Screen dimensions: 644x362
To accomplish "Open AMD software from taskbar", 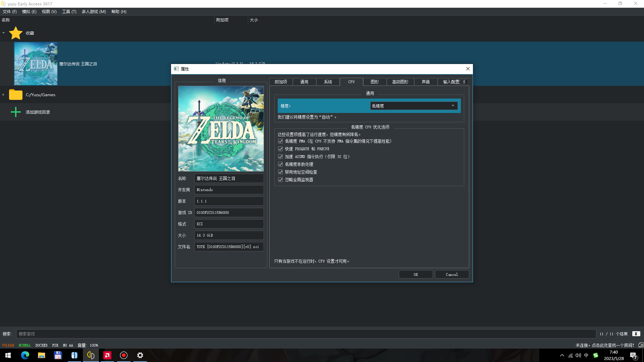I will 107,355.
